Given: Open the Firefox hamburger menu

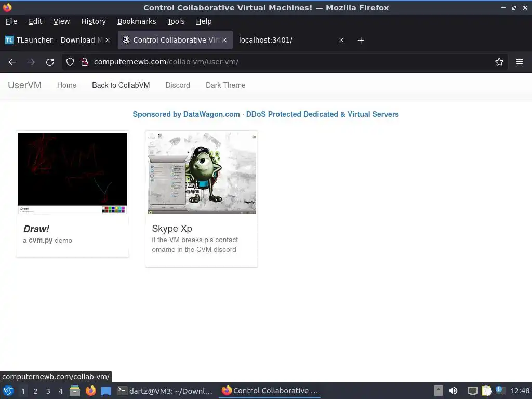Looking at the screenshot, I should [520, 62].
